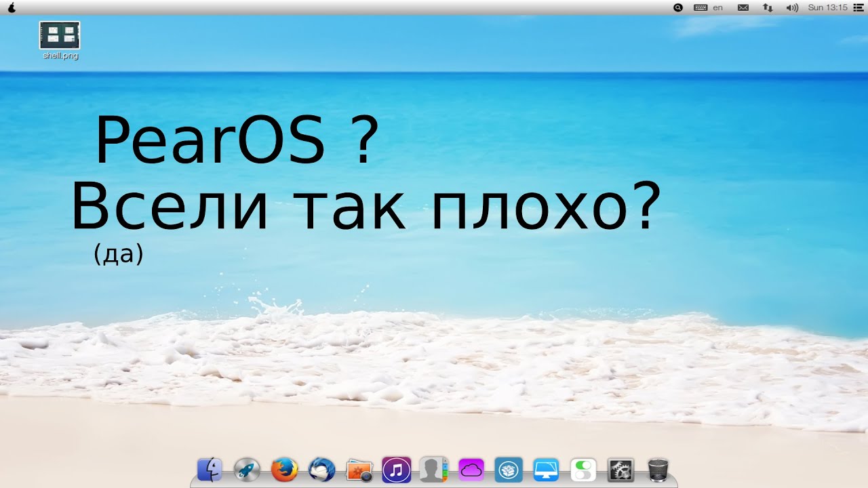Viewport: 868px width, 488px height.
Task: Open the gear system settings icon
Action: coord(620,469)
